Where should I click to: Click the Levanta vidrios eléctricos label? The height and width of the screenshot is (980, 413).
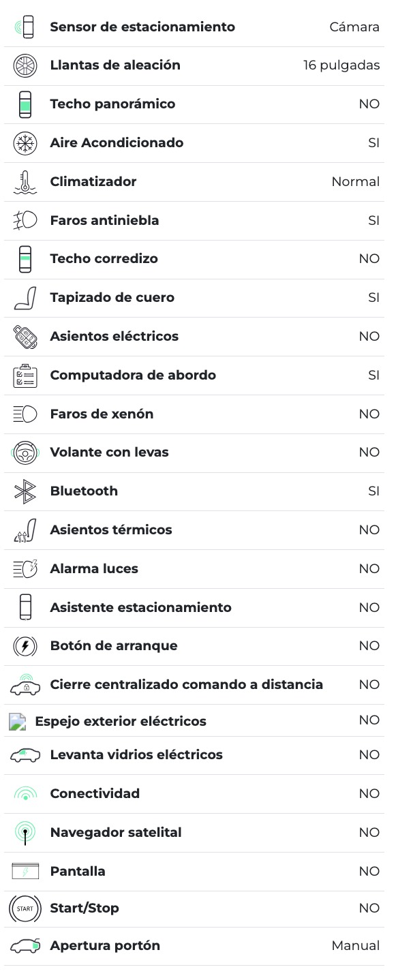(136, 755)
